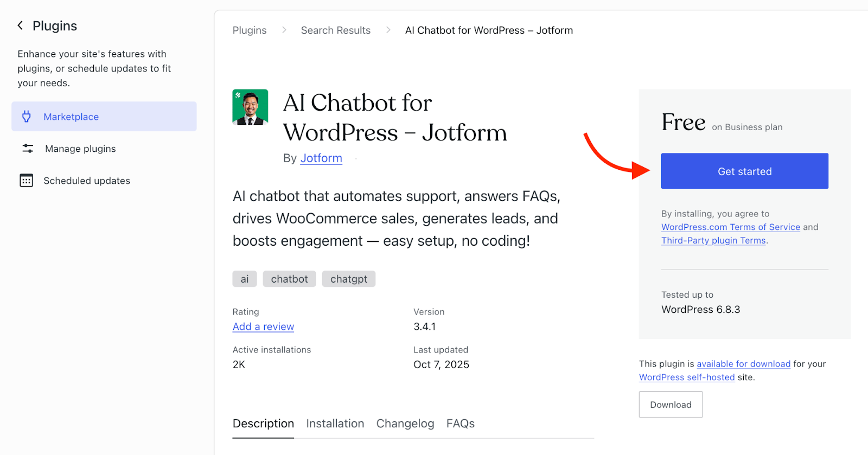Click the WordPress 6.8.3 text
This screenshot has height=455, width=868.
700,310
